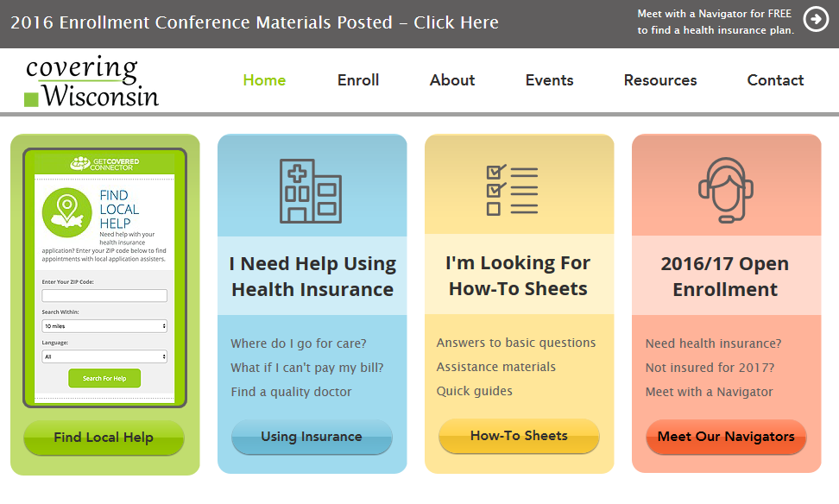Click the ZIP code input field
Viewport: 839px width, 504px height.
[x=104, y=295]
